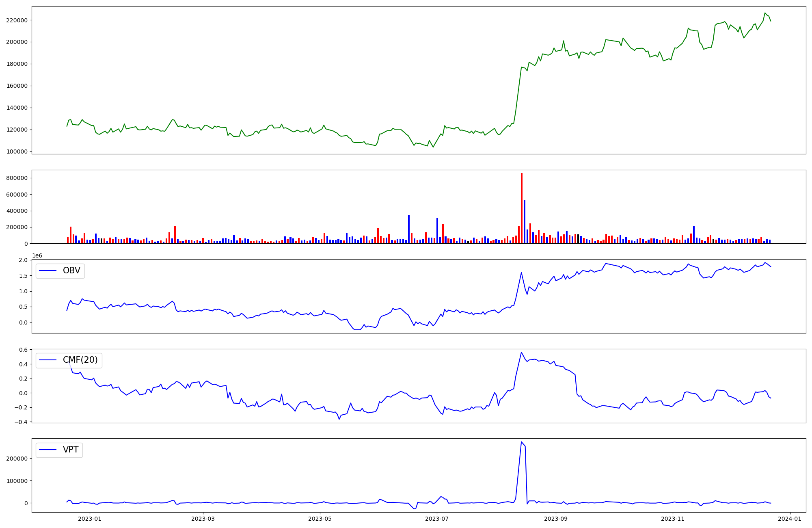The height and width of the screenshot is (528, 812).
Task: Click the 100000 label on the VPT axis
Action: (17, 481)
